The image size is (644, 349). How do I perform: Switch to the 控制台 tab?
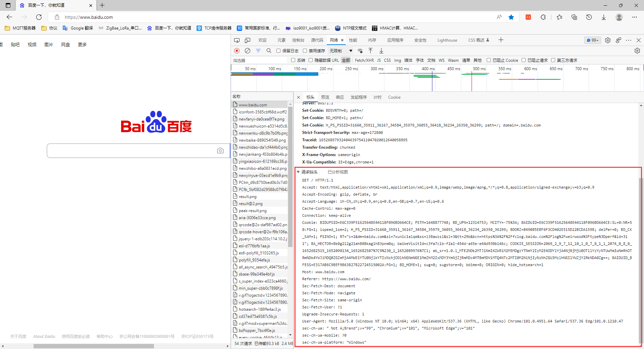pyautogui.click(x=298, y=40)
